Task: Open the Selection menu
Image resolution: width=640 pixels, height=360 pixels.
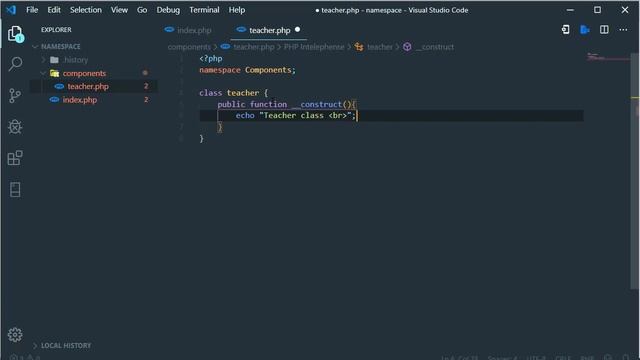Action: click(86, 10)
